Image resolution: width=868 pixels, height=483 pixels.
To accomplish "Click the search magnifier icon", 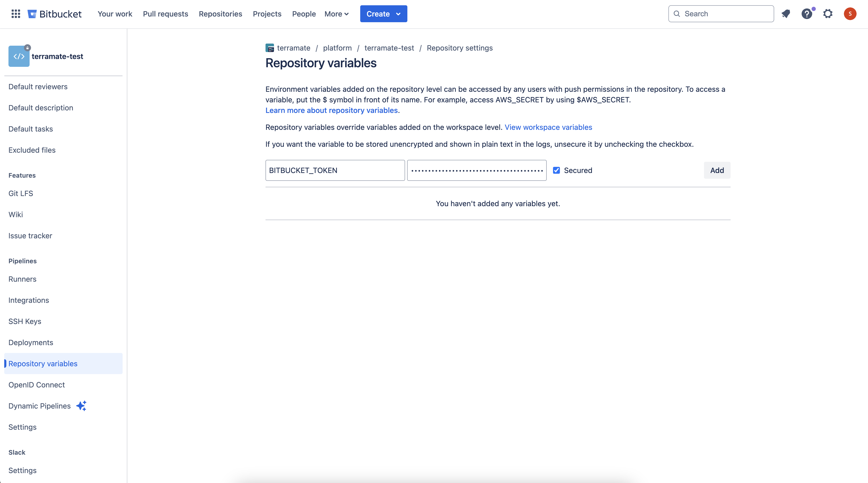I will pyautogui.click(x=677, y=14).
